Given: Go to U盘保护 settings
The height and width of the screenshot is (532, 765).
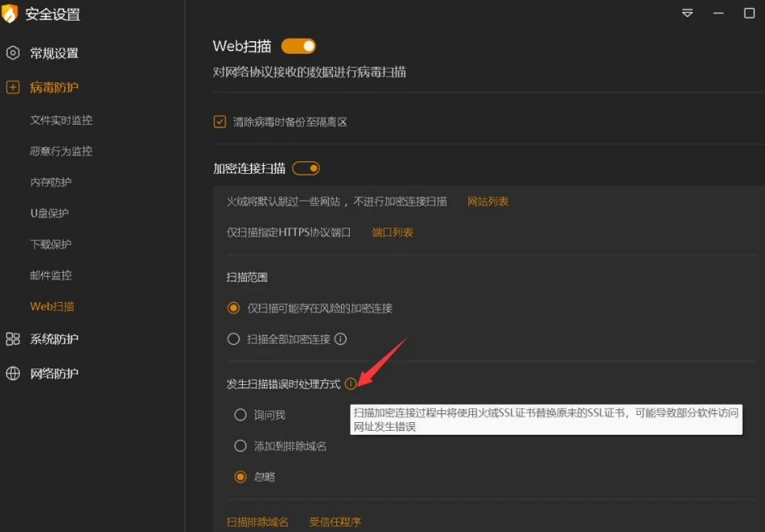Looking at the screenshot, I should click(x=49, y=213).
